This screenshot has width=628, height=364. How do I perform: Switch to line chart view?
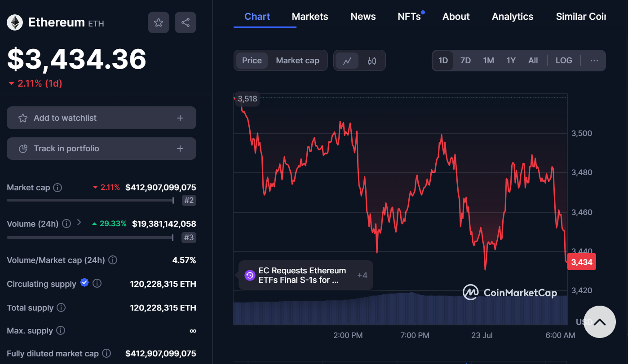(347, 61)
